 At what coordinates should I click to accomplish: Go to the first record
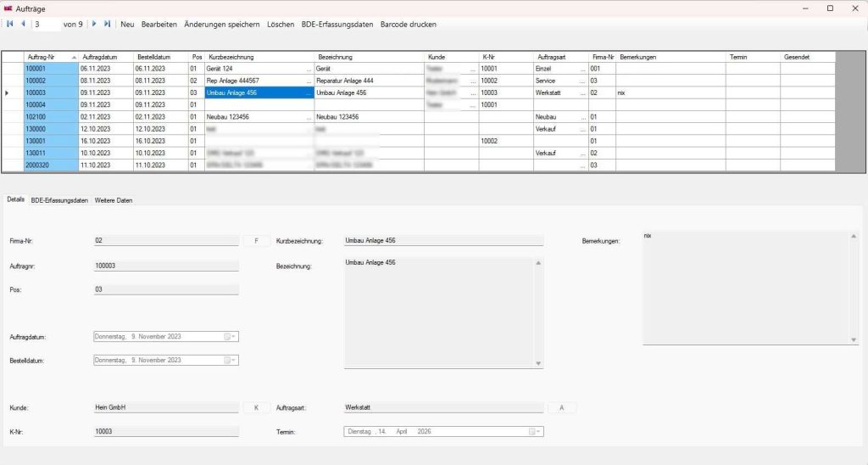(x=10, y=24)
